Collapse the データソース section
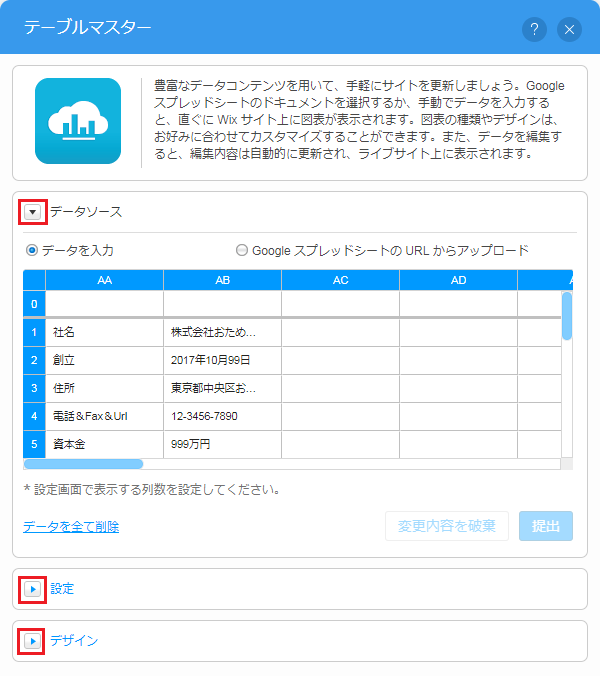The height and width of the screenshot is (676, 600). 33,212
